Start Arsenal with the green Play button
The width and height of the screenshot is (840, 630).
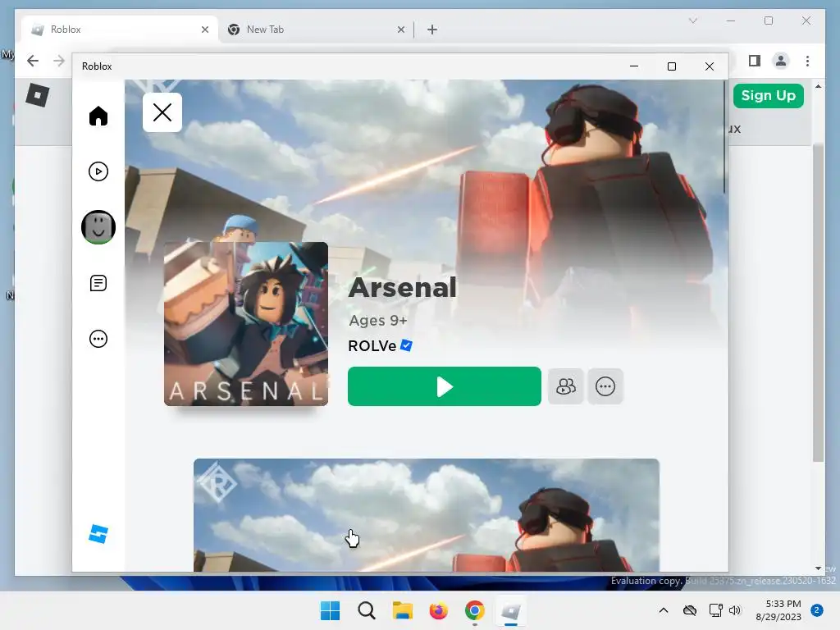(x=444, y=386)
